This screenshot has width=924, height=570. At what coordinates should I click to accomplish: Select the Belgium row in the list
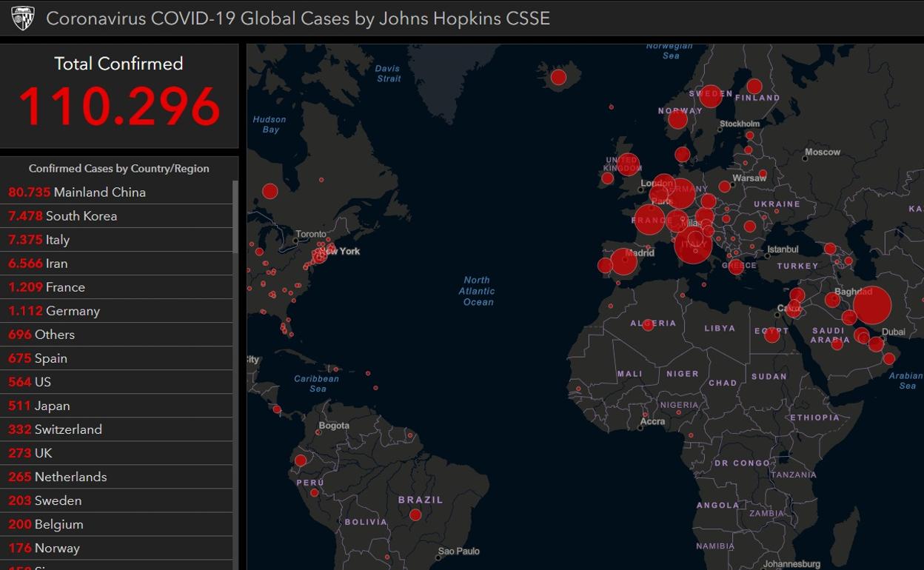tap(116, 524)
